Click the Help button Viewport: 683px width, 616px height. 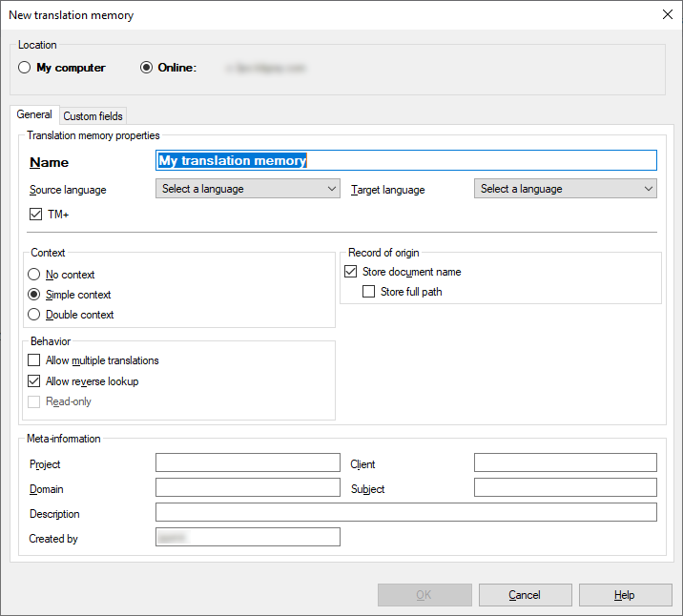[625, 595]
